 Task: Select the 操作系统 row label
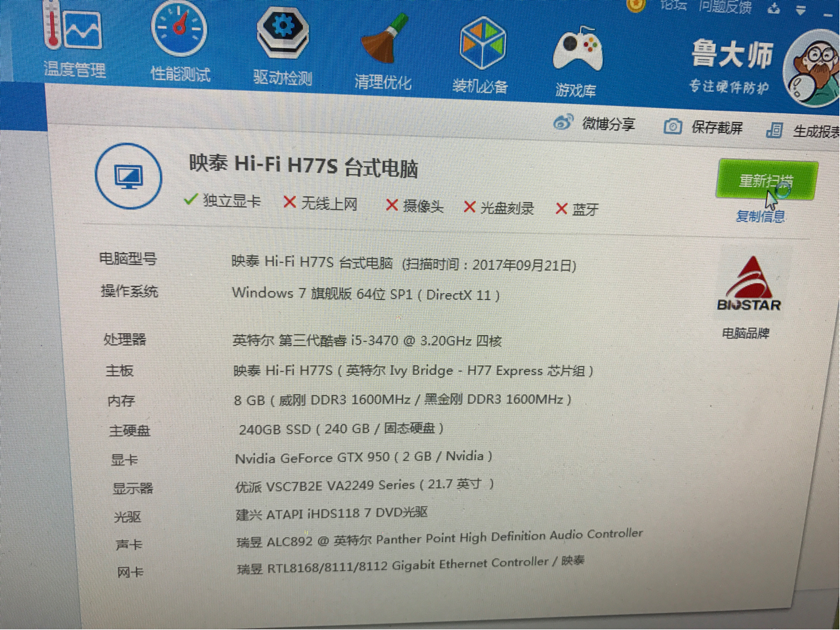[x=130, y=291]
